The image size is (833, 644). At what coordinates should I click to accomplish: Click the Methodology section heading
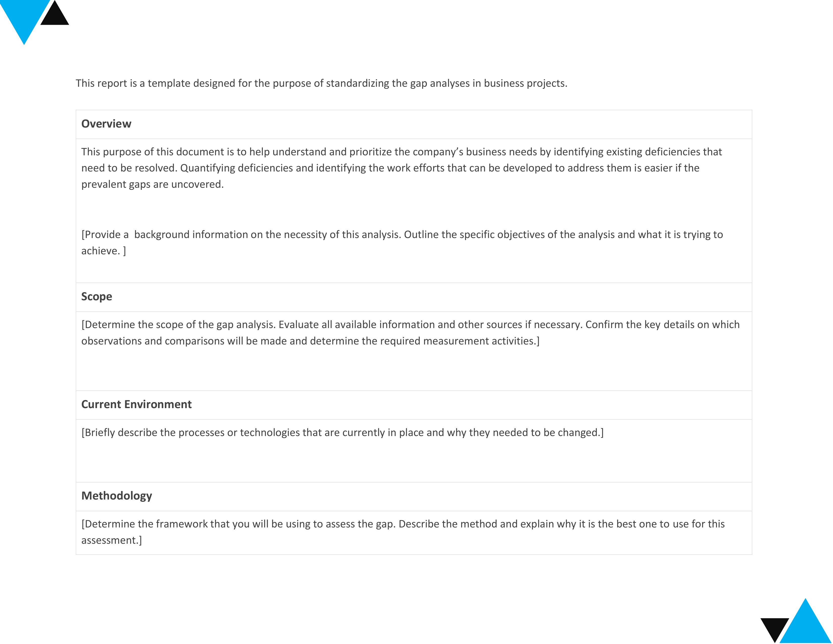116,496
